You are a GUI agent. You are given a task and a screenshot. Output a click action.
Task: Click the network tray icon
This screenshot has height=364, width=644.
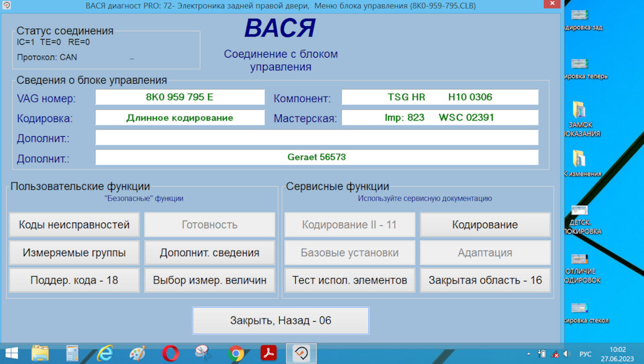pos(555,354)
